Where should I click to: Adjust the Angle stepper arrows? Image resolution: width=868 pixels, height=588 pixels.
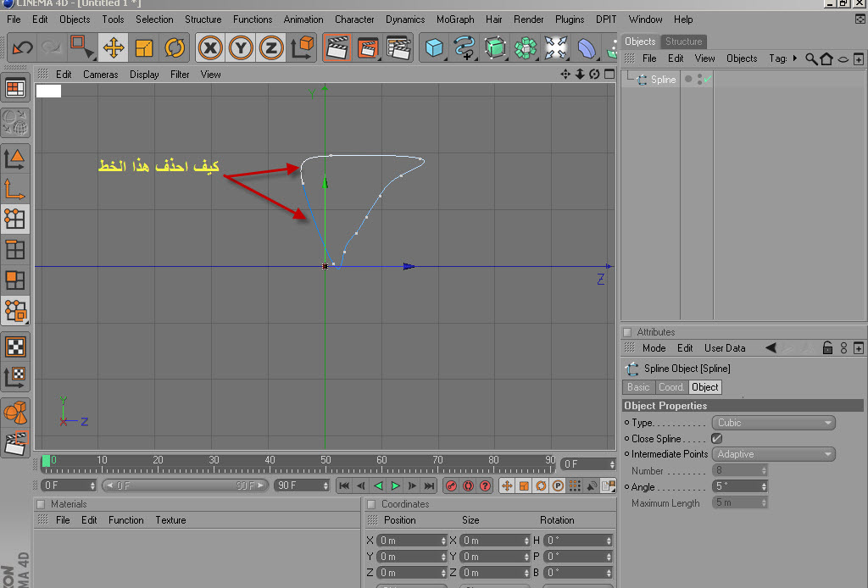(x=764, y=486)
